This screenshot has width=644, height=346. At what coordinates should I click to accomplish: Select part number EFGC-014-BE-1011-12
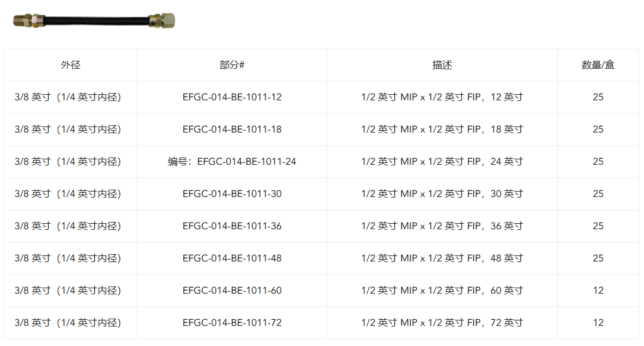pyautogui.click(x=232, y=97)
